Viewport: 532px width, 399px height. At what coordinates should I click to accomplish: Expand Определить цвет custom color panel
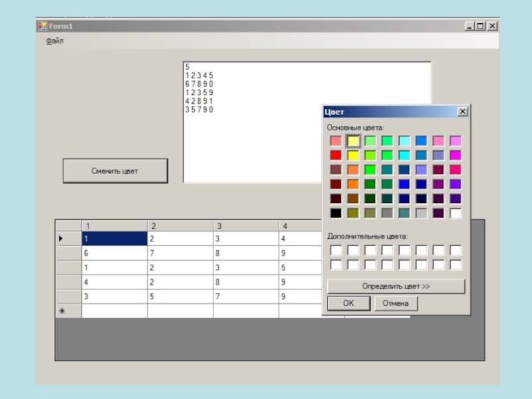[x=396, y=286]
